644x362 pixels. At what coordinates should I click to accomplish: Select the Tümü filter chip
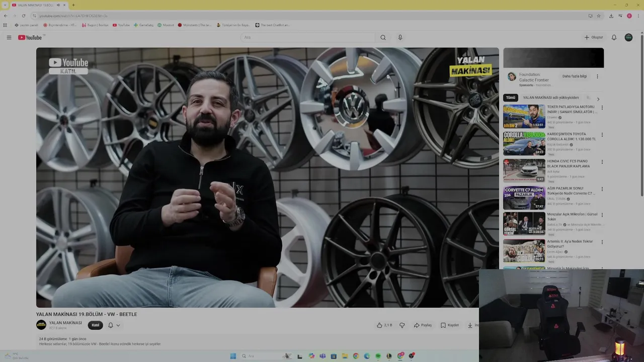[511, 98]
